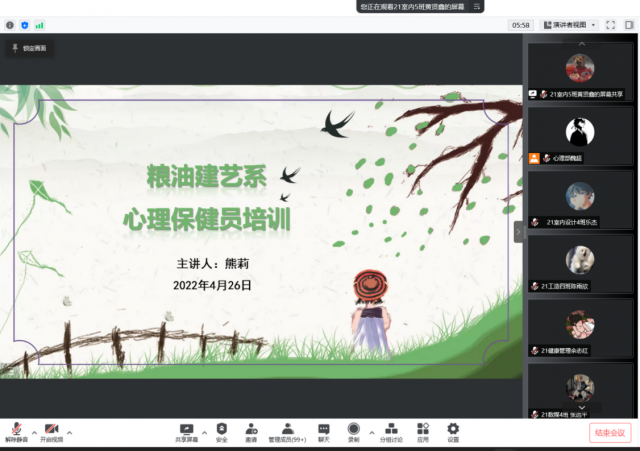
Task: Unmute the microphone (解除静音)
Action: point(17,431)
